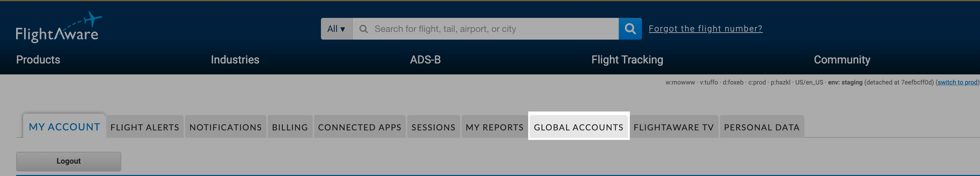Viewport: 980px width, 176px height.
Task: Switch to the FlightAware TV tab
Action: [x=674, y=127]
